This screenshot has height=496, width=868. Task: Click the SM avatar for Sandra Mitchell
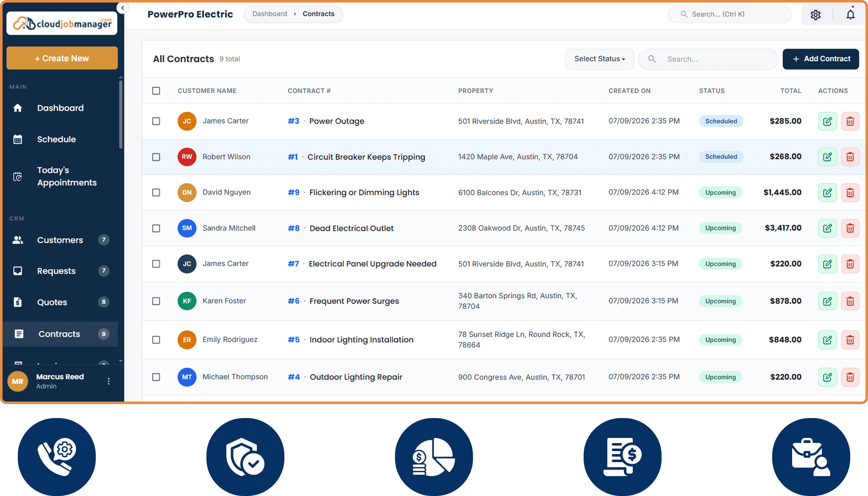pos(187,228)
